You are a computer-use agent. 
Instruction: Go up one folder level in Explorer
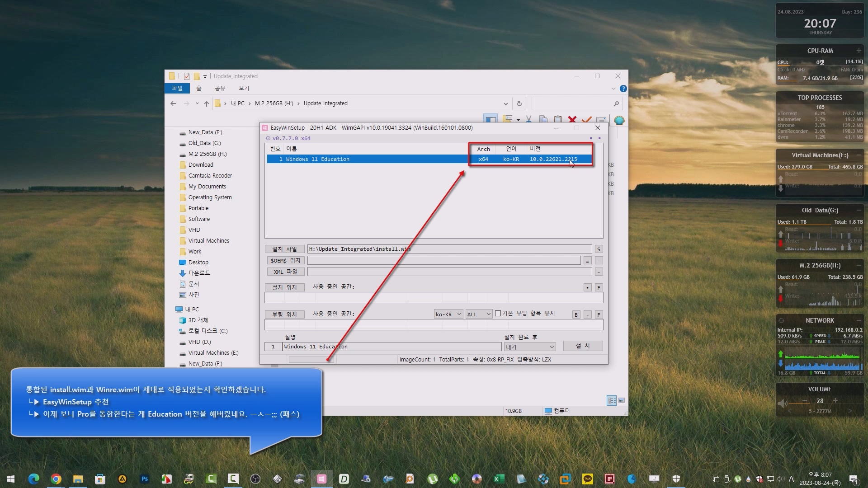click(207, 103)
